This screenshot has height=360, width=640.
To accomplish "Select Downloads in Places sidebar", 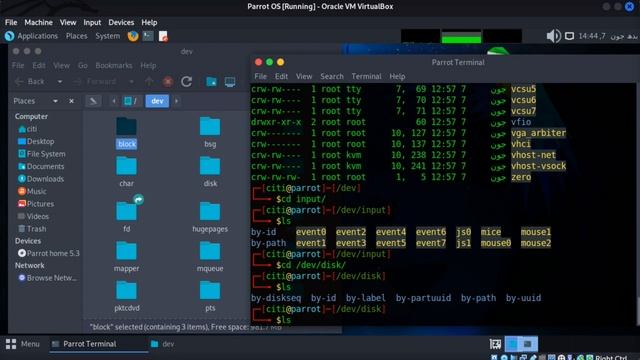I will point(41,179).
